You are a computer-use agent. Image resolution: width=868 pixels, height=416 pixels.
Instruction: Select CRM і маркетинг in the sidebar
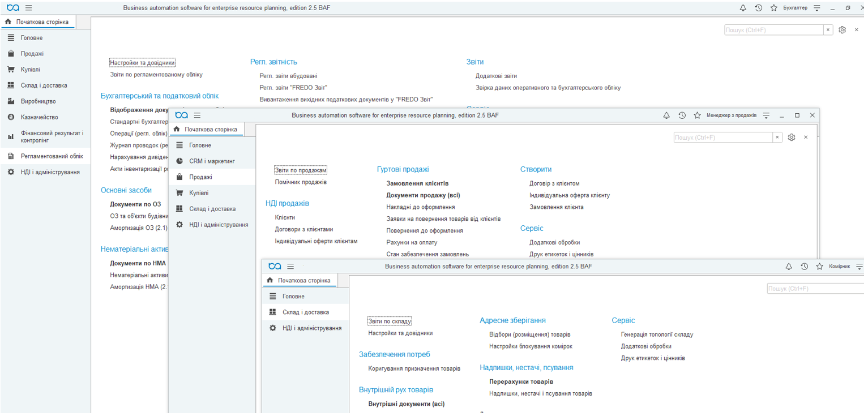[212, 161]
